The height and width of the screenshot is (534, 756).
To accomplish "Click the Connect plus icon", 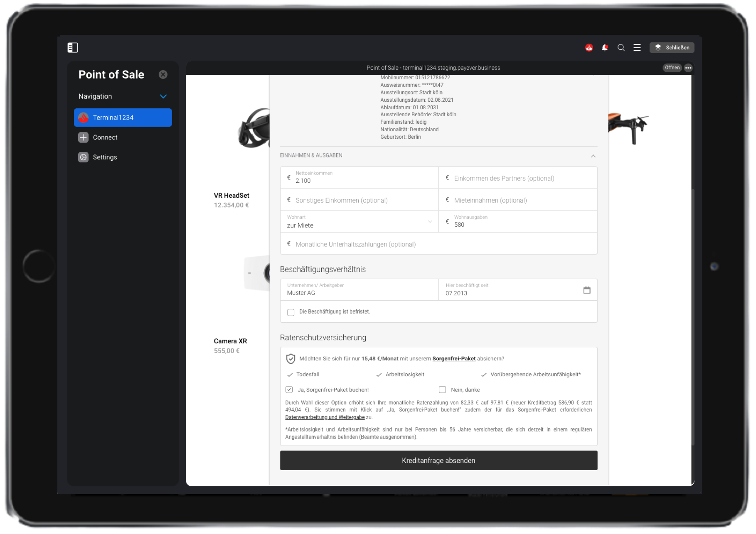I will click(x=84, y=137).
